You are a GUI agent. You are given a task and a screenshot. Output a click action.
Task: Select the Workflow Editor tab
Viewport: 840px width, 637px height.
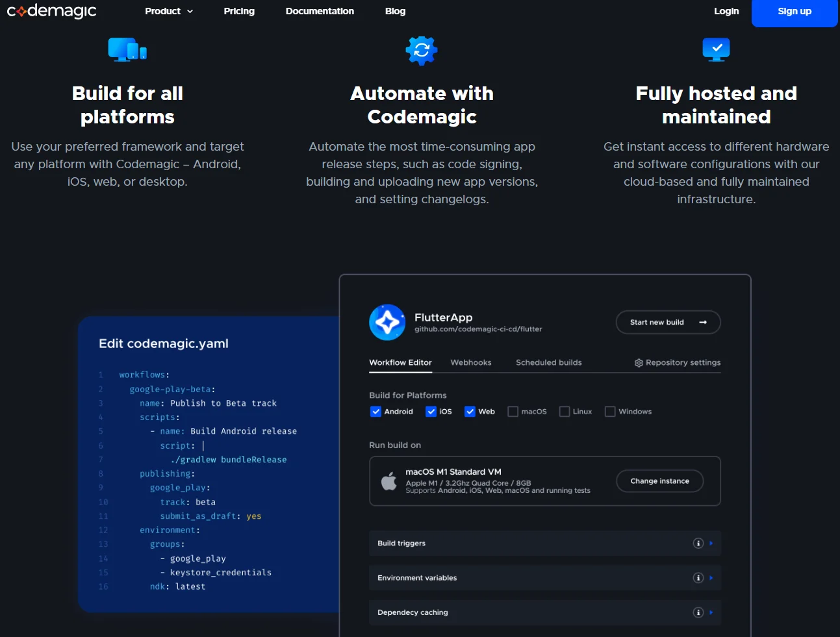pyautogui.click(x=400, y=362)
